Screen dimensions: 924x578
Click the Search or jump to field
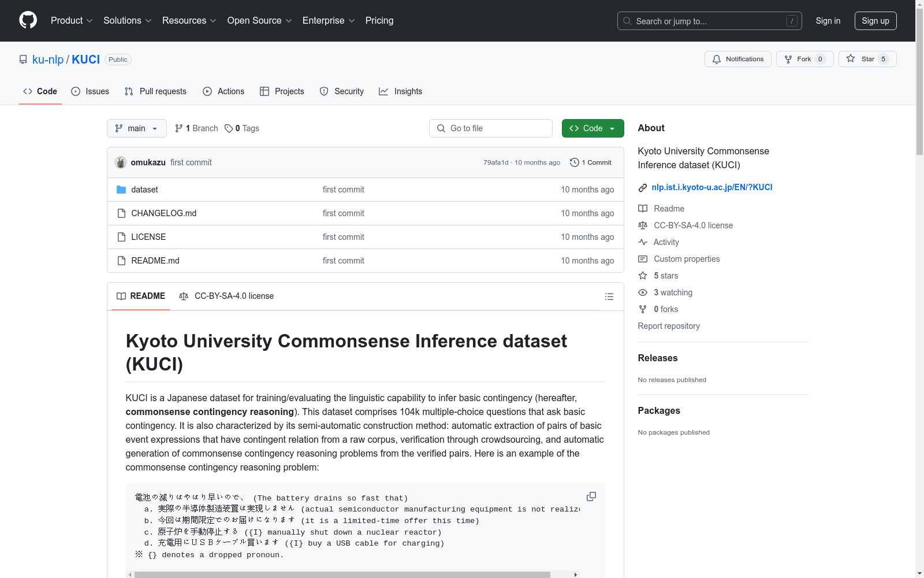click(x=709, y=21)
